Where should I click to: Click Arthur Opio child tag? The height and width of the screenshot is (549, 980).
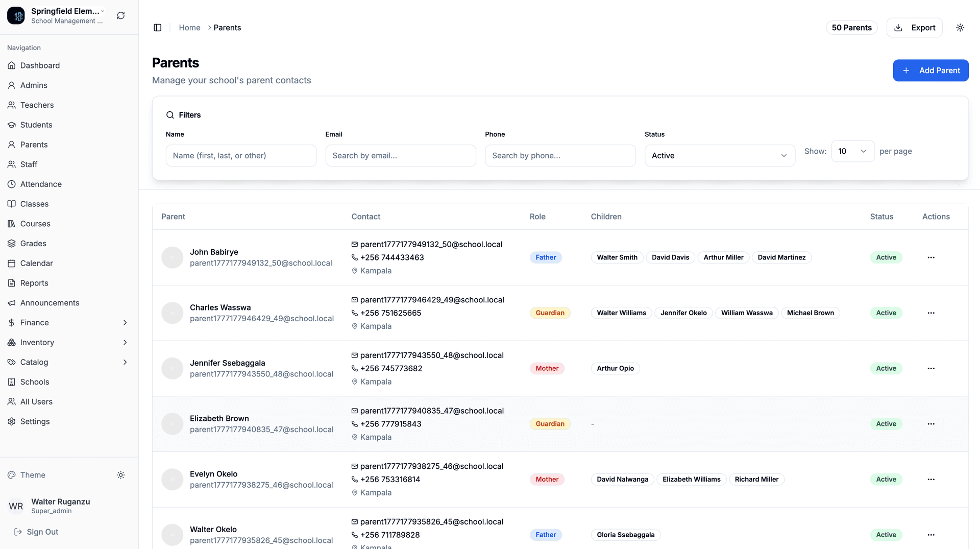615,368
